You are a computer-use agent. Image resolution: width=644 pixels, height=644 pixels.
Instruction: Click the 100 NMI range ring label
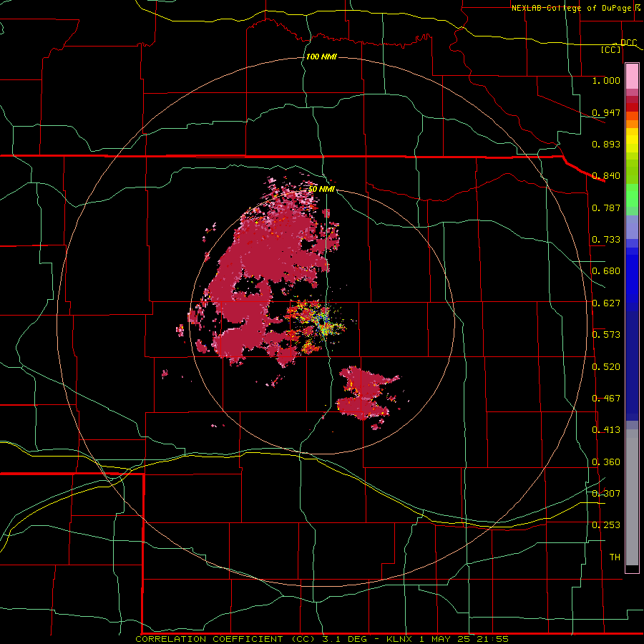(x=321, y=57)
